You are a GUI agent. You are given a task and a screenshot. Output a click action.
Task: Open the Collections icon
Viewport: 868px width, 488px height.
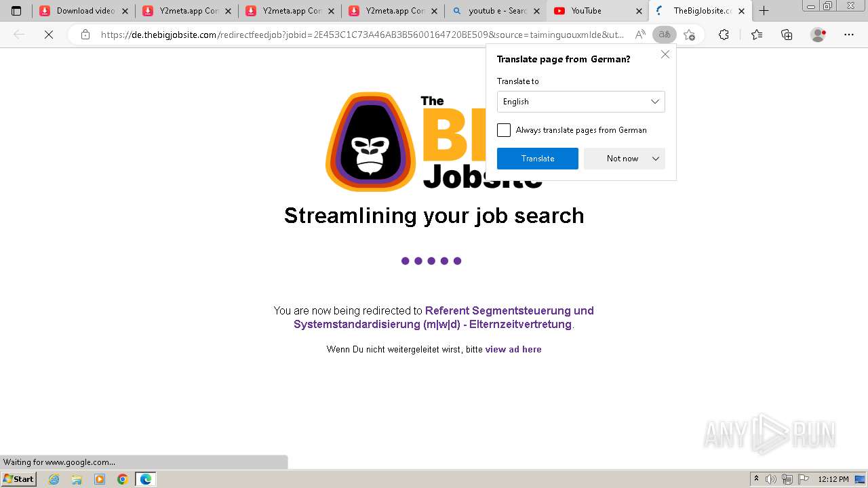787,35
